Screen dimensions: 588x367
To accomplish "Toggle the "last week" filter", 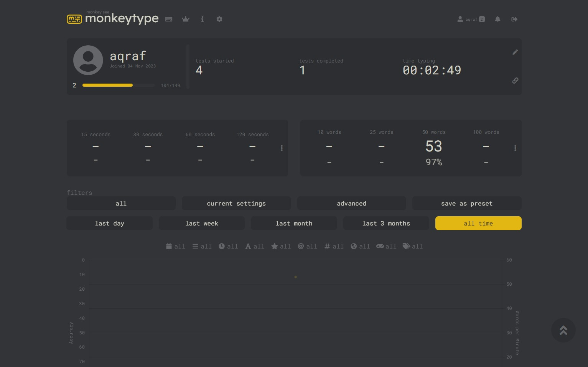I will point(201,223).
